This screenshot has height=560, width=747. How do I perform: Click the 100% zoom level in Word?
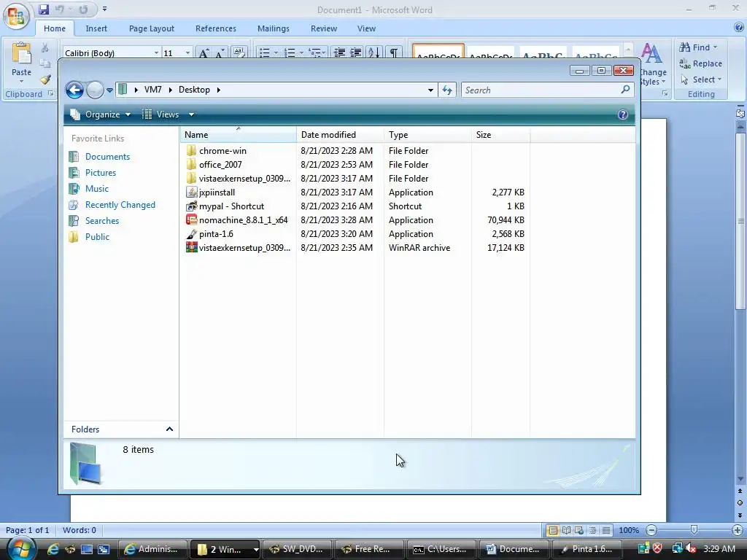[629, 530]
